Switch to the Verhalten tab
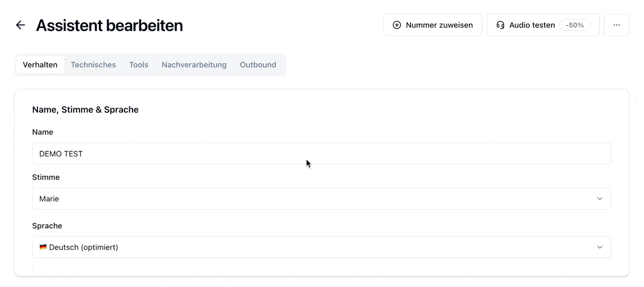644x287 pixels. (40, 64)
